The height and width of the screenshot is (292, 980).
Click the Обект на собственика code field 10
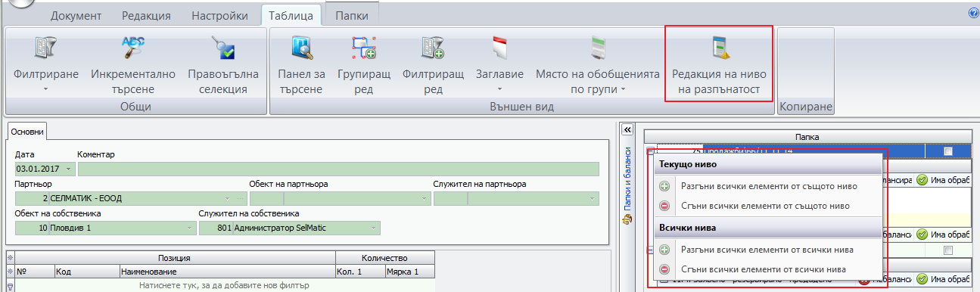[31, 228]
